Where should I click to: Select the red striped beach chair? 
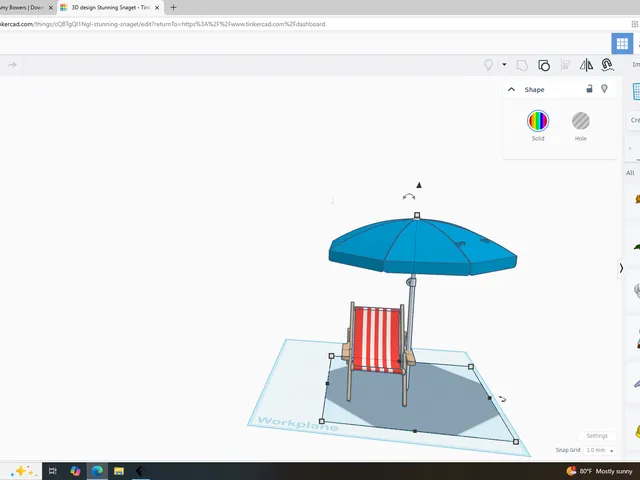[x=377, y=340]
